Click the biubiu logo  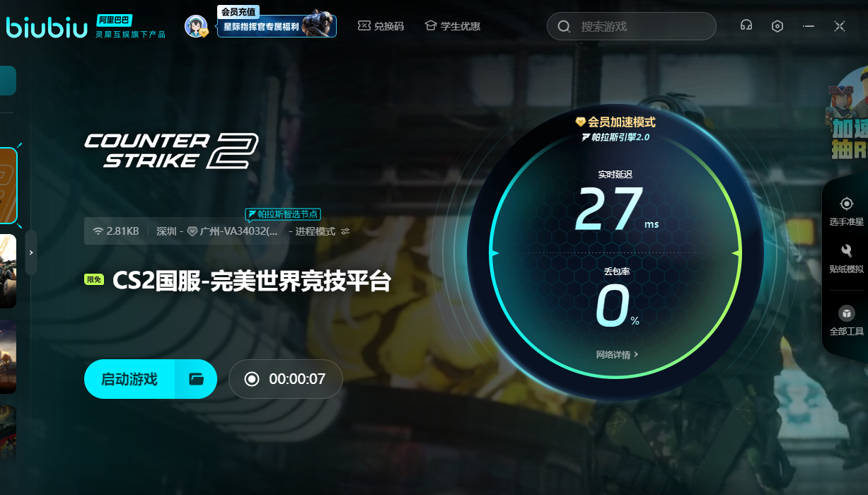(46, 27)
